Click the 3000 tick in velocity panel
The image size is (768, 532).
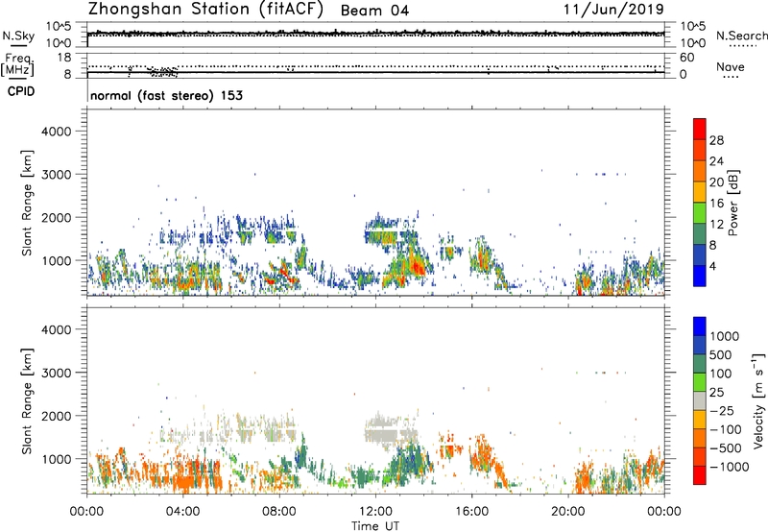[56, 373]
